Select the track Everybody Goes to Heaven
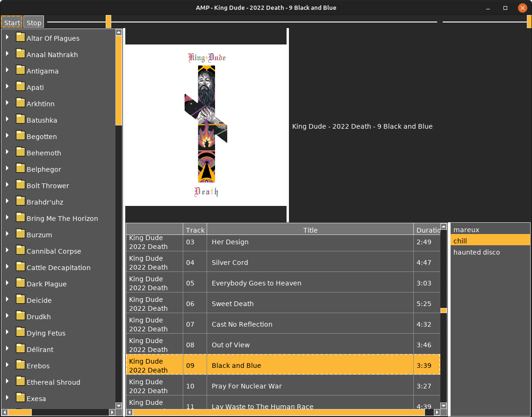The height and width of the screenshot is (417, 532). click(283, 283)
